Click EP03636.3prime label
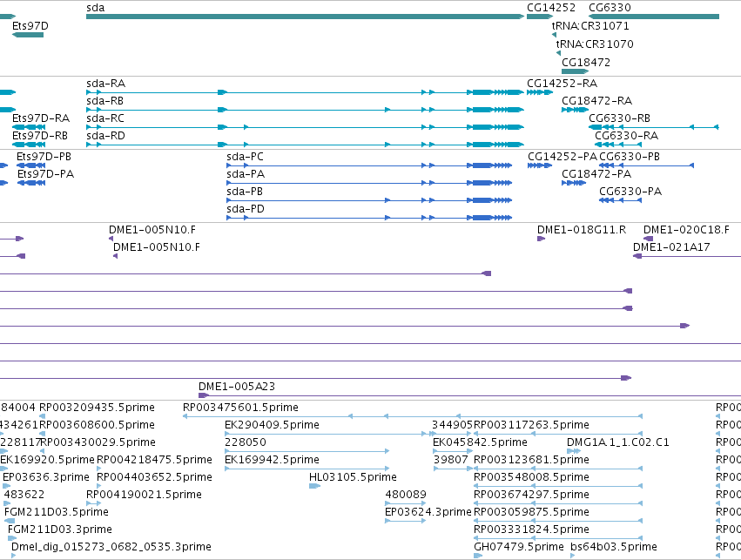This screenshot has width=741, height=560. pos(46,478)
